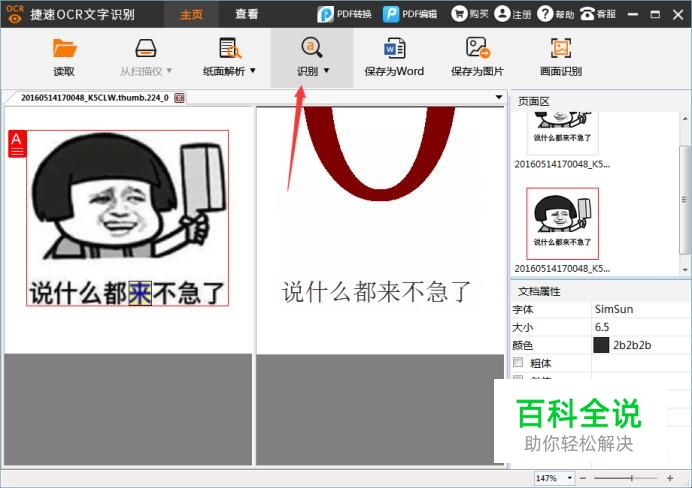This screenshot has width=692, height=488.
Task: Click the red A text region marker
Action: 17,143
